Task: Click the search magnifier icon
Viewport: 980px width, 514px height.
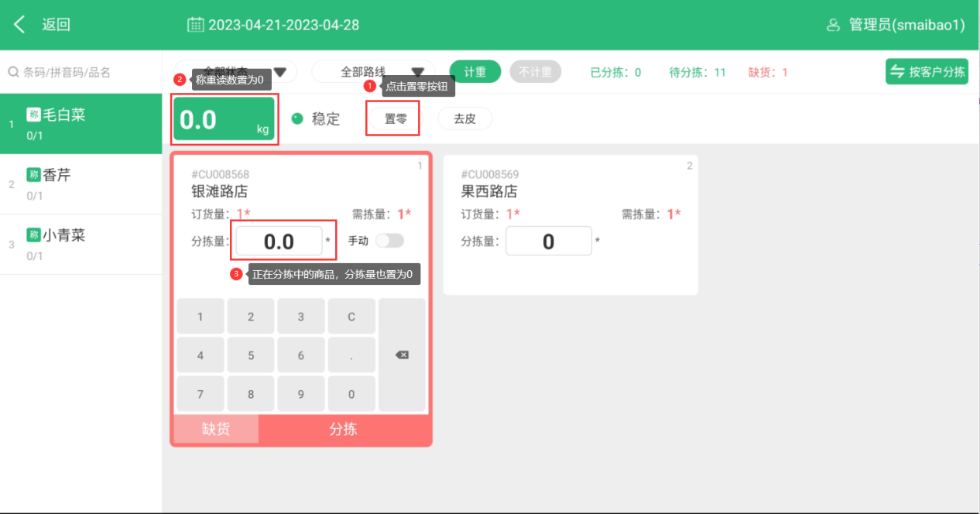Action: coord(13,72)
